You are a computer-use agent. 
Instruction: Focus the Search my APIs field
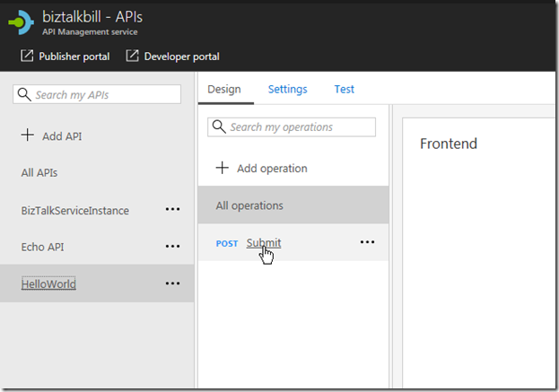point(97,94)
